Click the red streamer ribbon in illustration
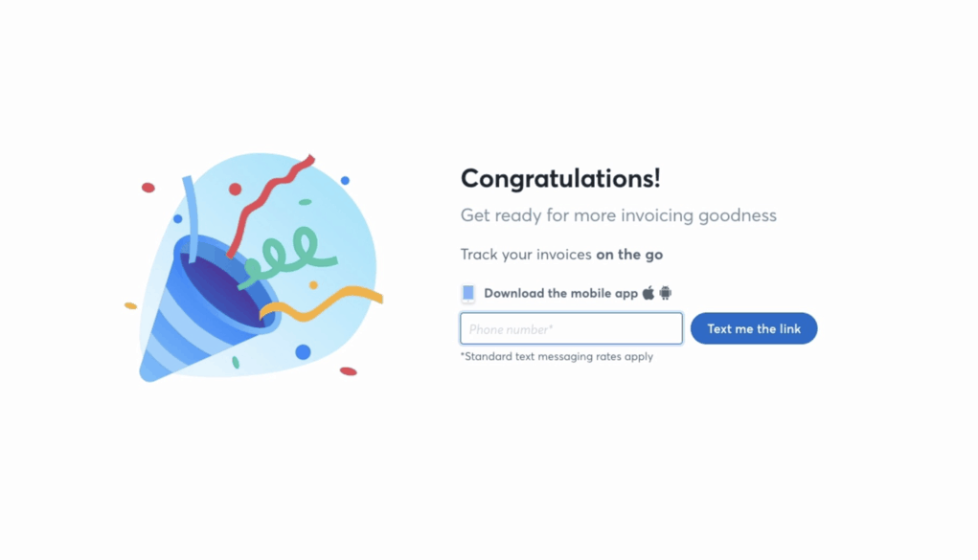This screenshot has width=978, height=560. [x=269, y=206]
